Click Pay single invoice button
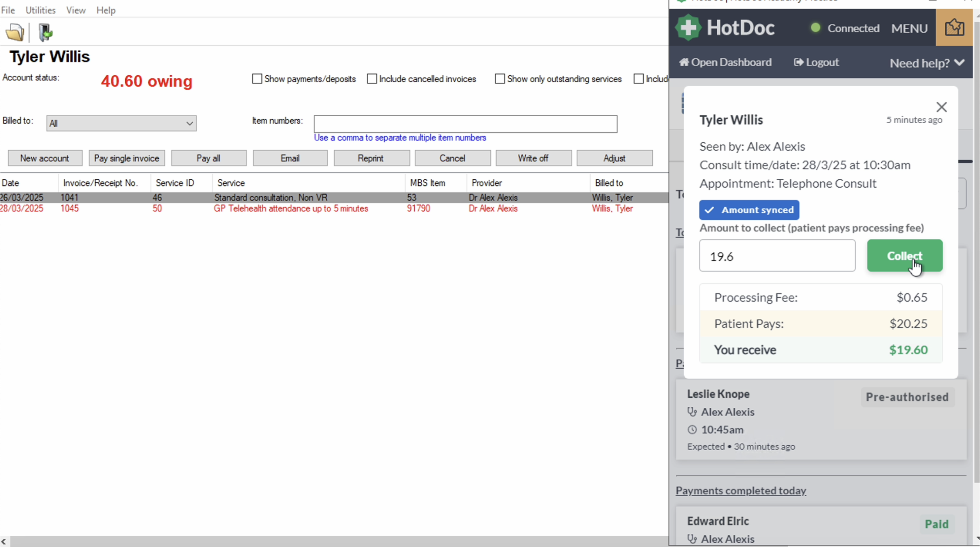The width and height of the screenshot is (980, 547). pos(127,158)
